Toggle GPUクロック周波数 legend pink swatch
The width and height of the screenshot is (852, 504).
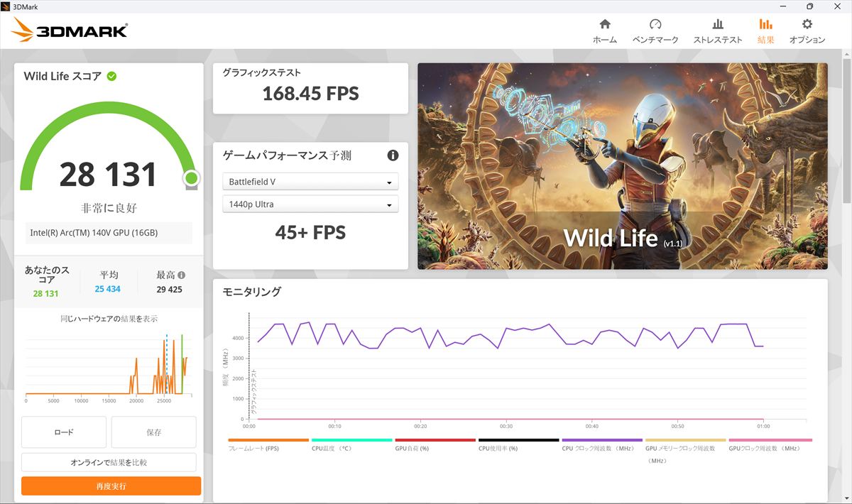coord(770,440)
